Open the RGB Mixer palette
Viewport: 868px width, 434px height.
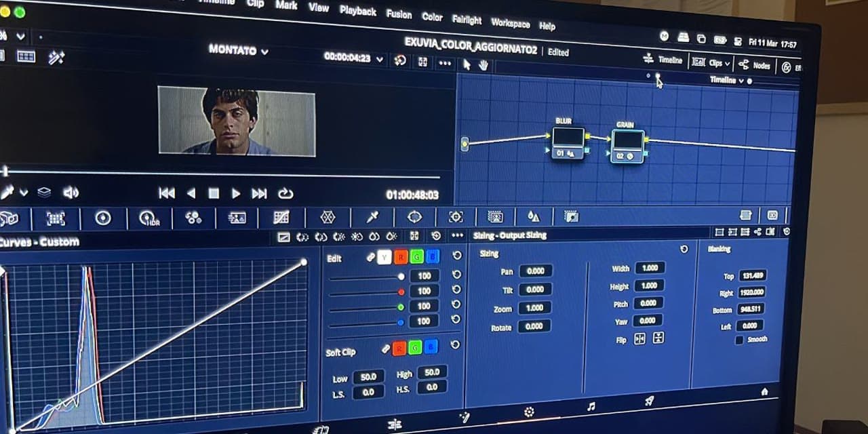[x=193, y=218]
